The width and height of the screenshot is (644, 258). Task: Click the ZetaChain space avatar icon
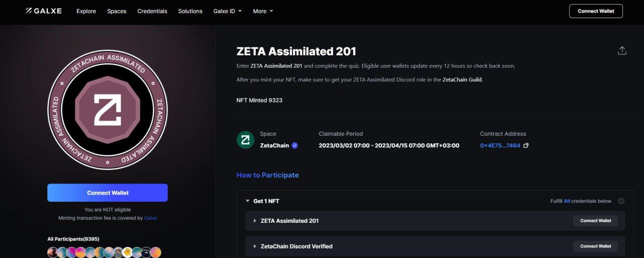[x=246, y=140]
